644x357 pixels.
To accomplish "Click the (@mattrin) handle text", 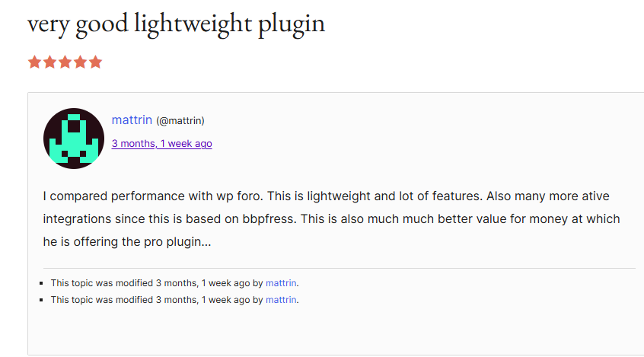I will click(x=180, y=120).
